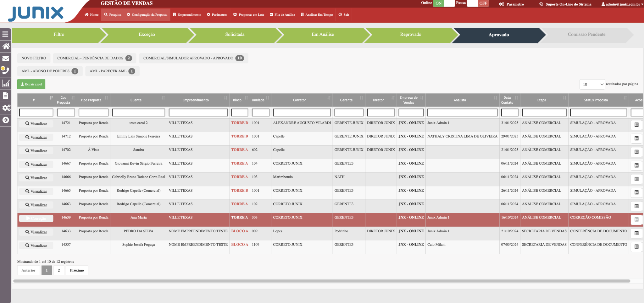Open the envelope messages icon in sidebar

(x=6, y=58)
